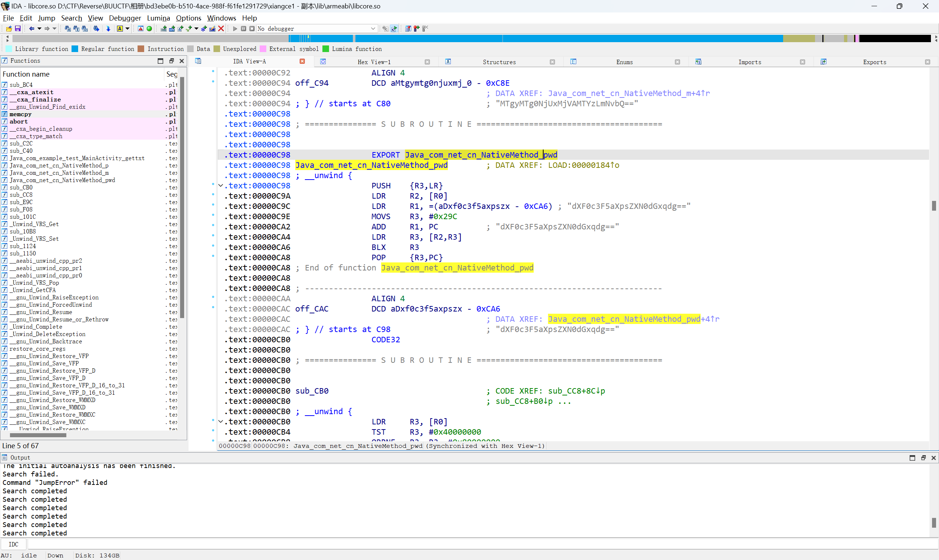Click the highlighted C-arrow toolbar icon

tap(394, 29)
